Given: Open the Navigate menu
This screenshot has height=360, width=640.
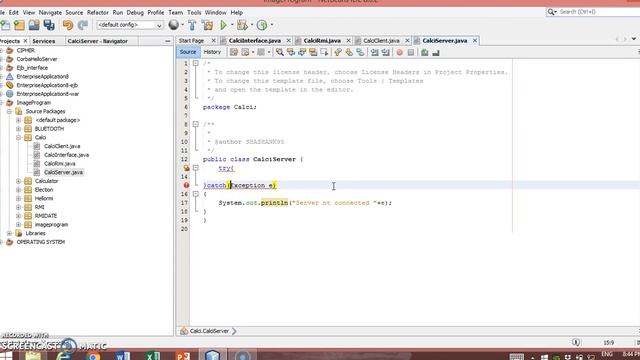Looking at the screenshot, I should click(x=50, y=13).
